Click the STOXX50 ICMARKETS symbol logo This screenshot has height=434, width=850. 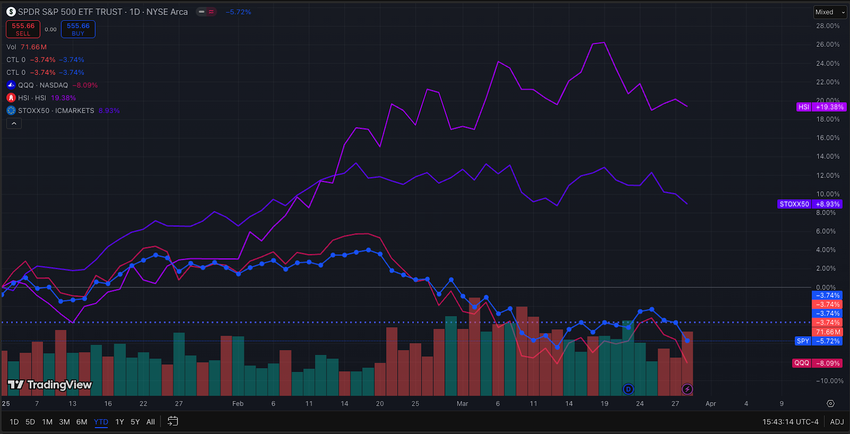tap(10, 110)
